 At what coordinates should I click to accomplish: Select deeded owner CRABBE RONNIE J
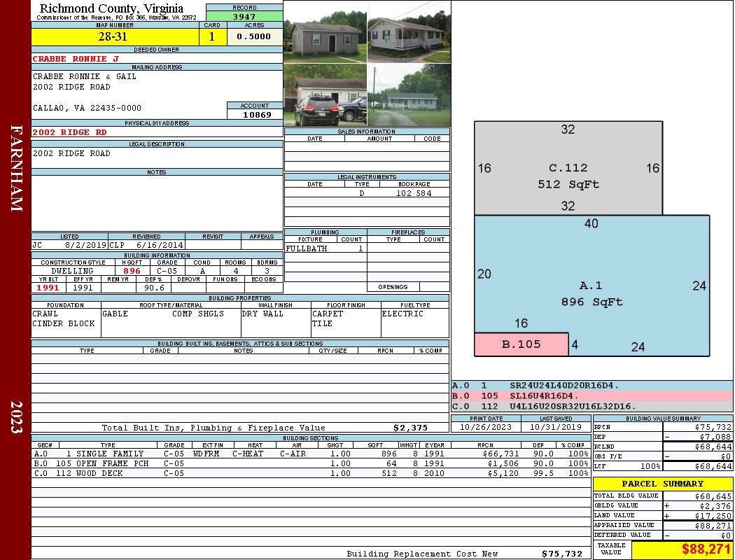(76, 59)
